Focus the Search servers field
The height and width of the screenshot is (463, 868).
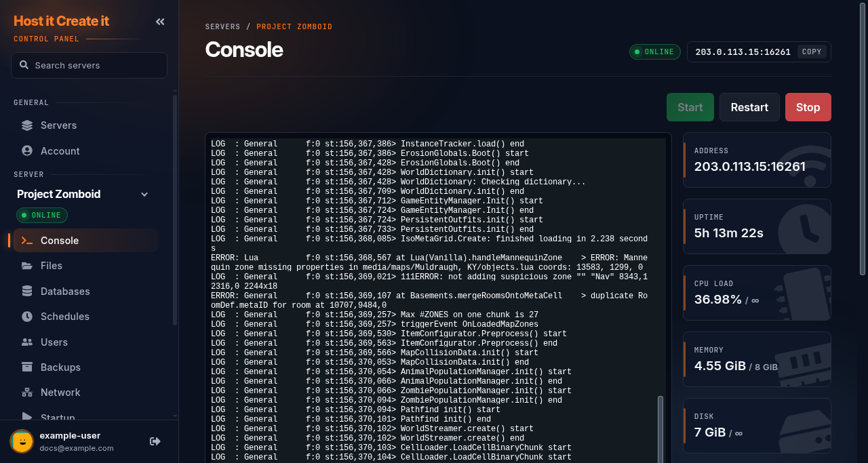[89, 65]
